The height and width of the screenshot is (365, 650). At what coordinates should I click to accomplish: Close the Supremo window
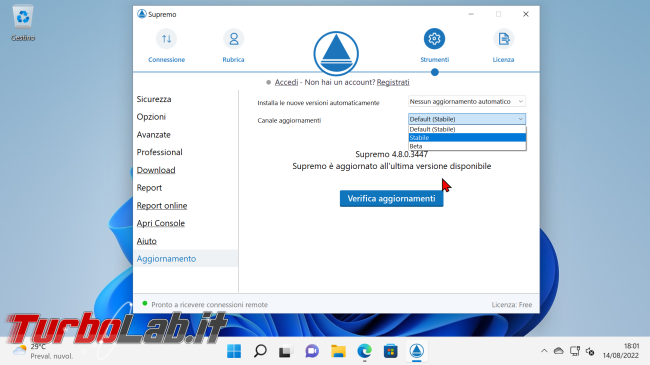[x=526, y=14]
